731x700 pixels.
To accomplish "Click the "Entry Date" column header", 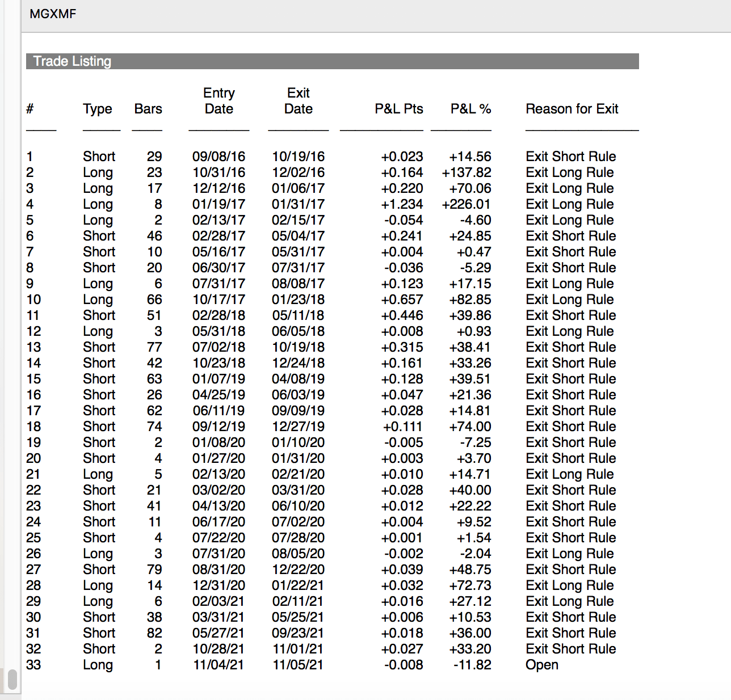I will point(219,101).
